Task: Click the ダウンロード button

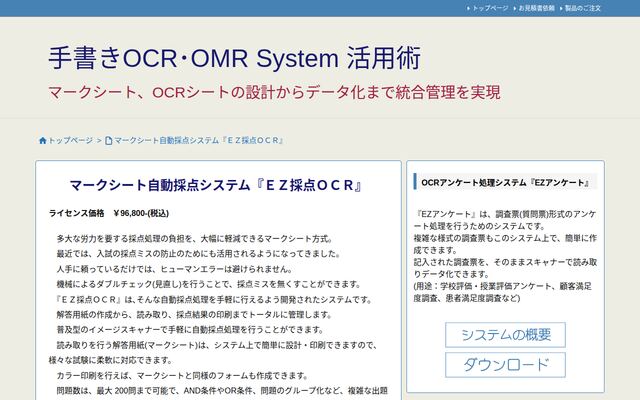Action: (x=505, y=364)
